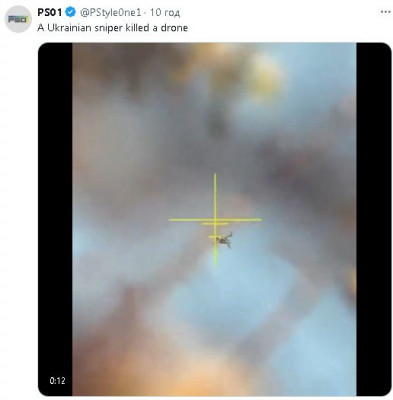Viewport: 393px width, 400px height.
Task: Click the 0:12 video duration label
Action: coord(57,380)
